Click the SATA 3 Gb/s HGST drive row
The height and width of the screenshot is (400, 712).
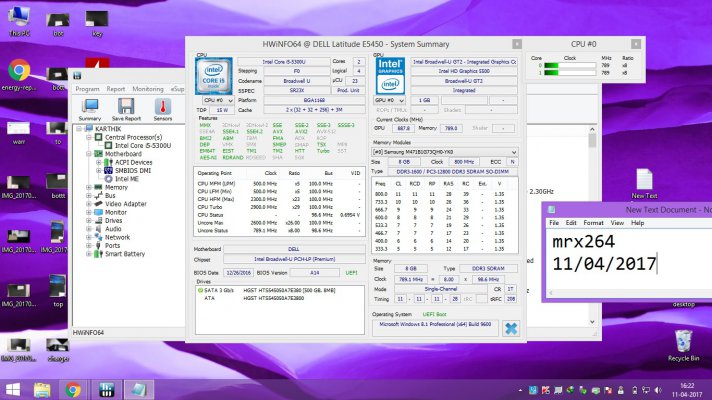click(267, 290)
